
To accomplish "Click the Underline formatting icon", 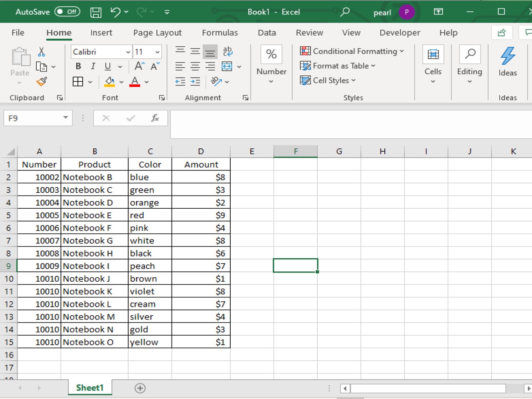I will (107, 66).
